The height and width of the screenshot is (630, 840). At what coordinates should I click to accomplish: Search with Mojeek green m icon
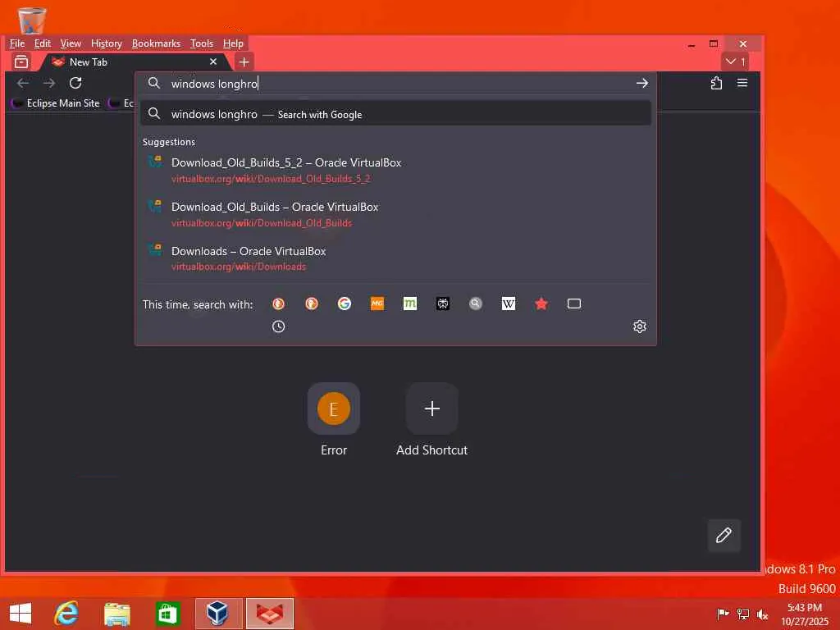[410, 304]
